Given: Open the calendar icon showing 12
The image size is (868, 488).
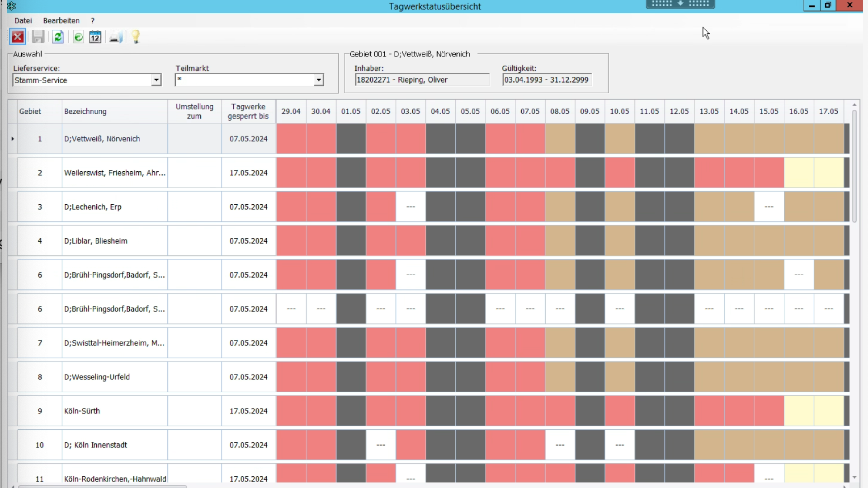Looking at the screenshot, I should tap(95, 37).
